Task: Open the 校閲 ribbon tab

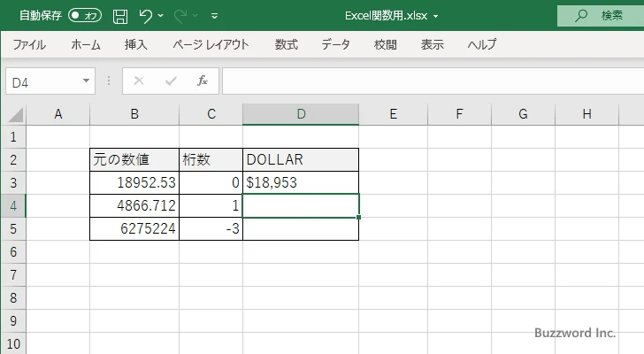Action: [386, 44]
